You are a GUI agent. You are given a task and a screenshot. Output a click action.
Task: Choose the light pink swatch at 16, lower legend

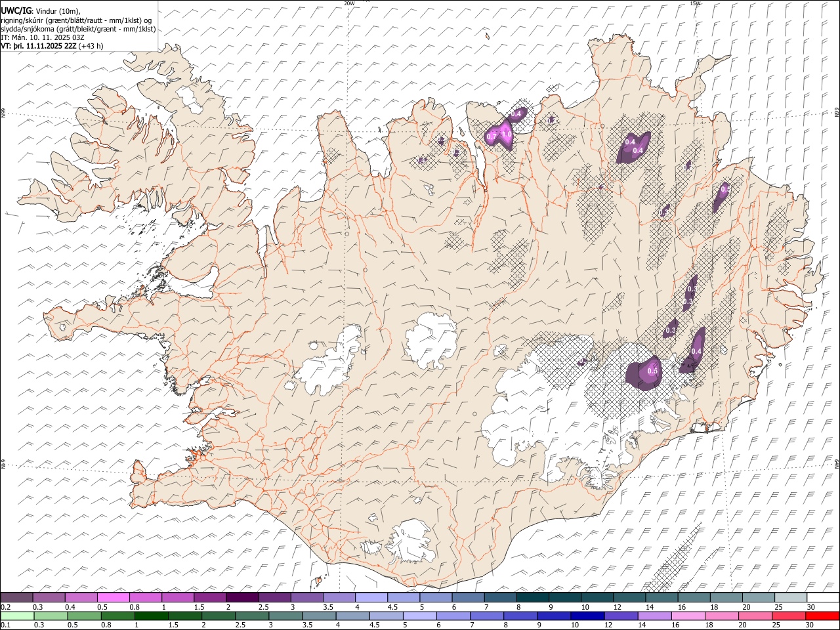pos(688,616)
